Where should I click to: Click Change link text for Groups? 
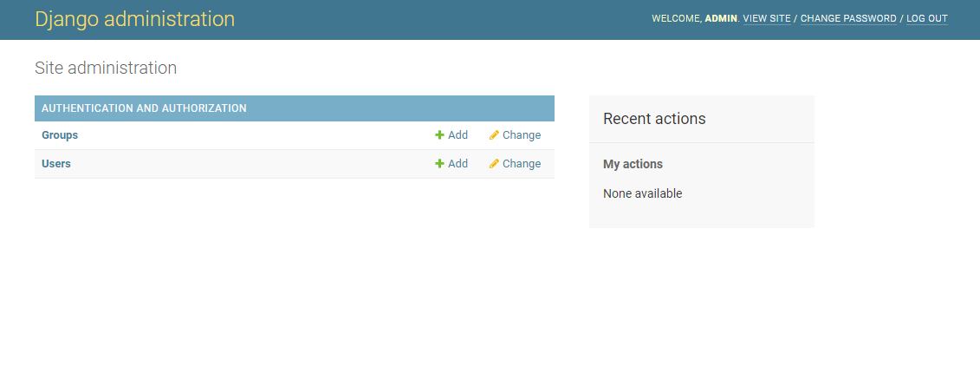(x=522, y=135)
